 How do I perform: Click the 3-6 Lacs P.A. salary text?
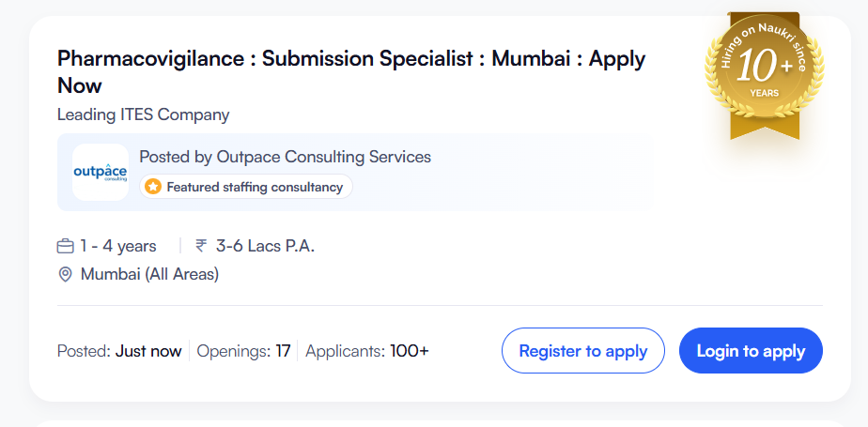tap(265, 246)
